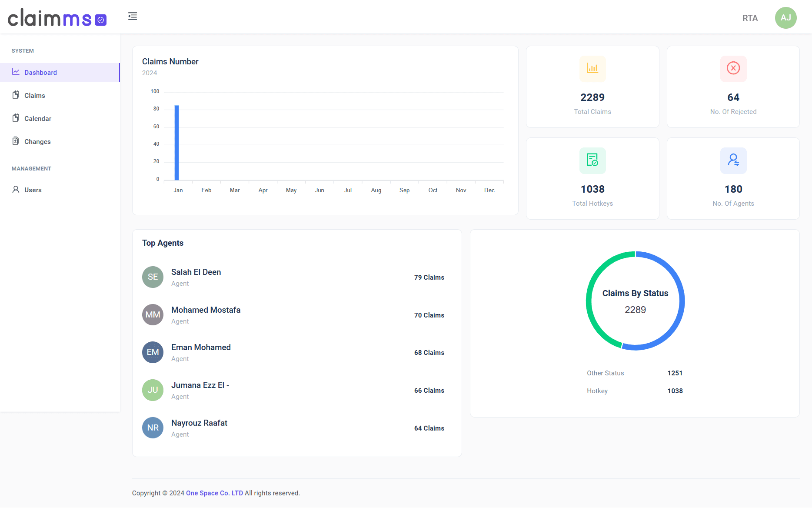Screen dimensions: 812x508
Task: Click the blue agent icon on No. Of Agents card
Action: [733, 160]
